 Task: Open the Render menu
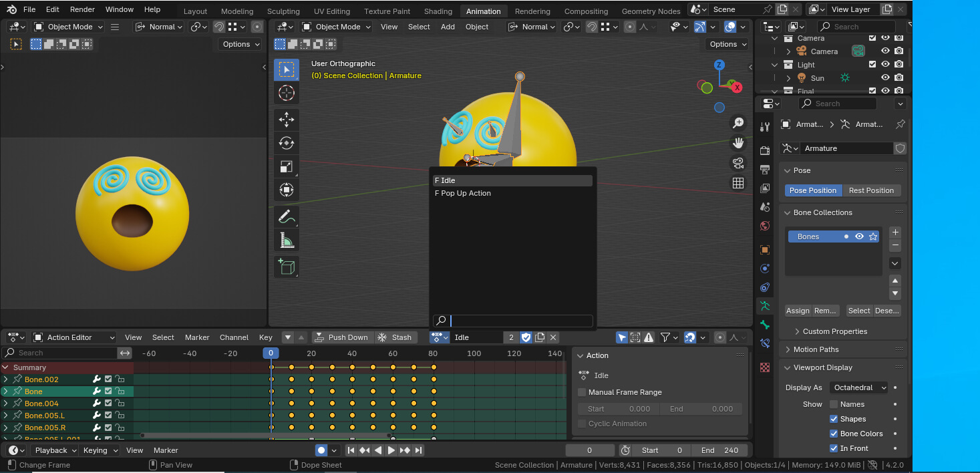(82, 9)
